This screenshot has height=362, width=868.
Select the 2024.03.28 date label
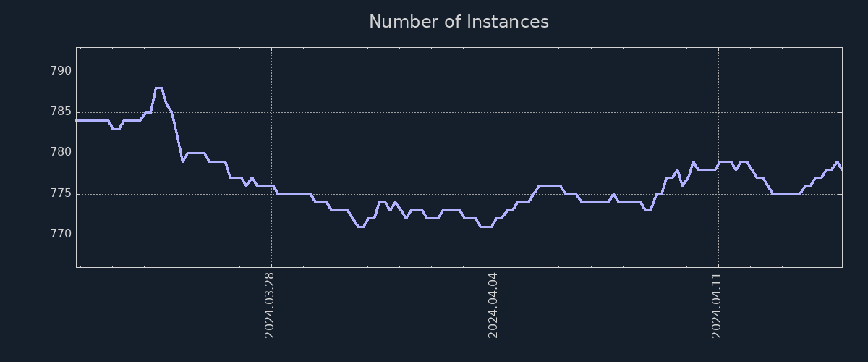(x=270, y=305)
